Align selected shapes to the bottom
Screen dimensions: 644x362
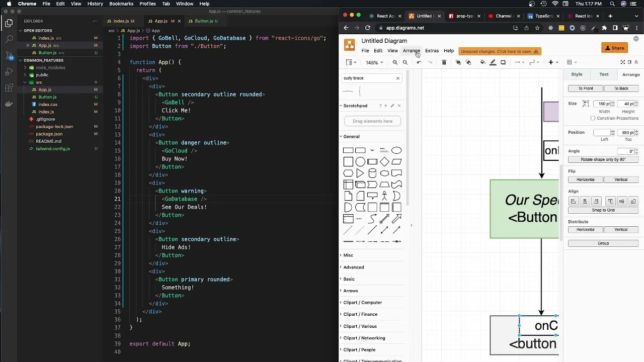(633, 201)
